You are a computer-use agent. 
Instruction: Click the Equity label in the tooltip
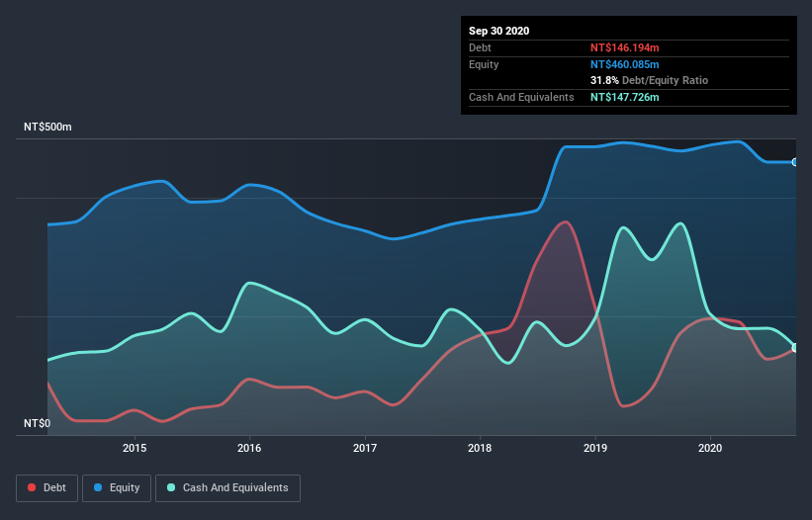484,64
